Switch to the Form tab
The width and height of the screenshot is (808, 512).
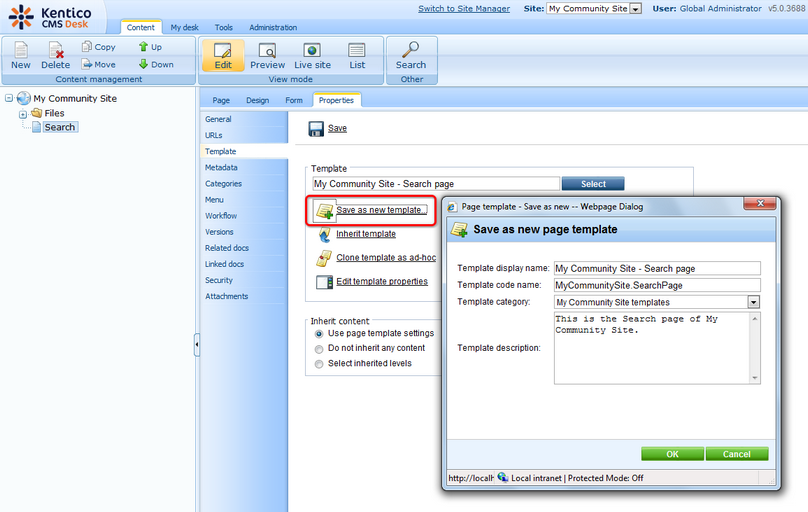(294, 100)
